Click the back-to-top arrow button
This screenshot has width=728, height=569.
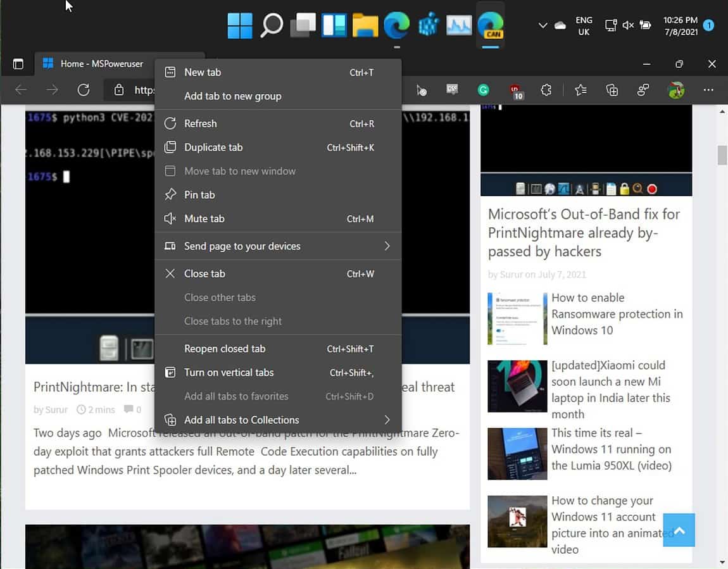coord(679,530)
